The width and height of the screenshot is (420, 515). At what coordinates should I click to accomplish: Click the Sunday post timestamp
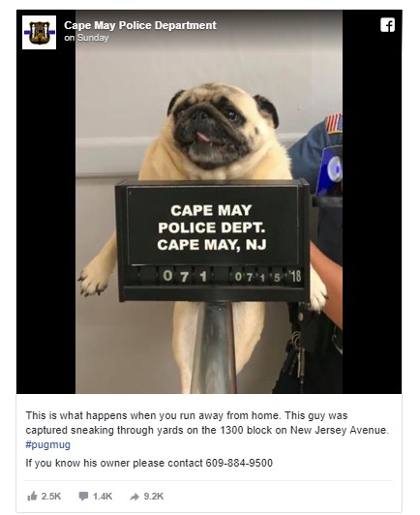pos(93,38)
